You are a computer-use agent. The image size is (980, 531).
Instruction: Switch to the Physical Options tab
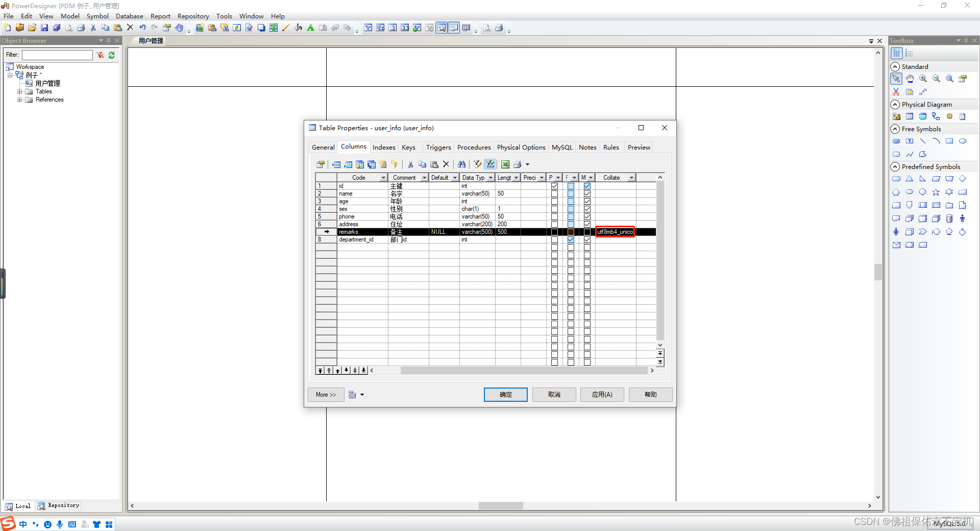tap(521, 148)
